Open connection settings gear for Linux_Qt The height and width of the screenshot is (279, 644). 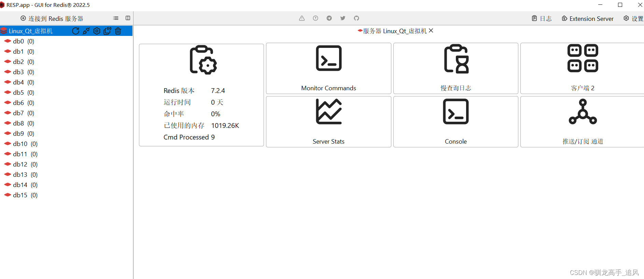click(x=97, y=31)
